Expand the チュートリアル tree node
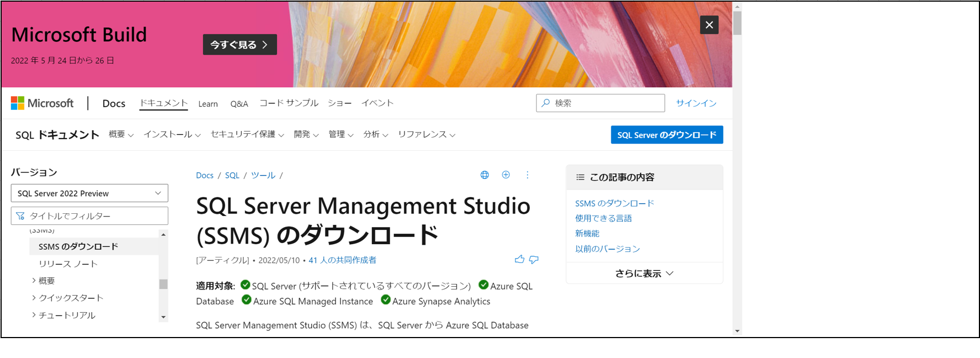This screenshot has width=980, height=358. coord(63,315)
